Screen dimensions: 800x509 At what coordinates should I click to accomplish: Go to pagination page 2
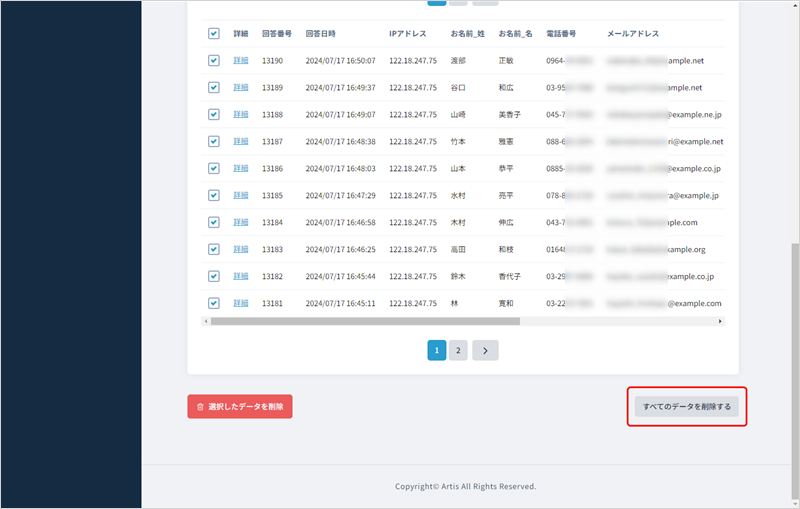(457, 350)
